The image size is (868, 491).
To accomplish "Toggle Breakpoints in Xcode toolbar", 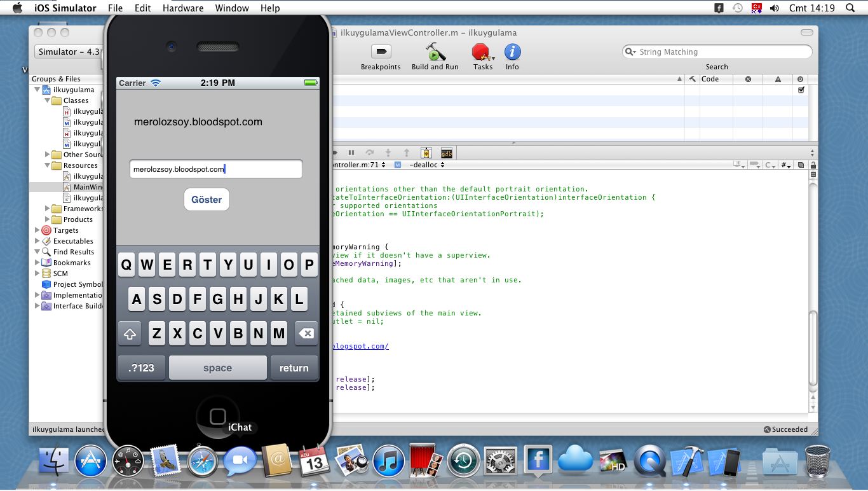I will [x=381, y=52].
